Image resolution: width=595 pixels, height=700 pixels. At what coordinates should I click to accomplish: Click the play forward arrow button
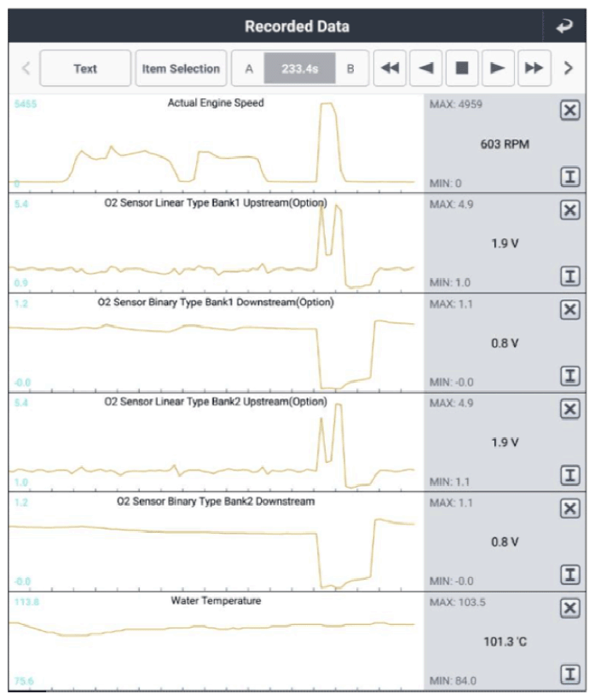[498, 68]
